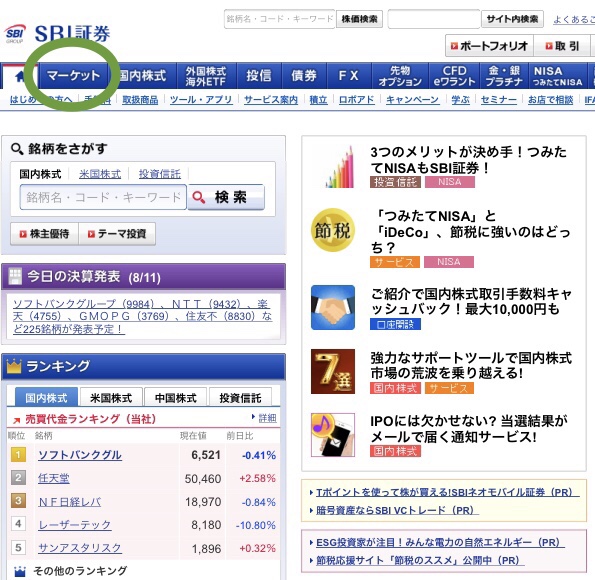Open the ポートフォリオ button

coord(489,46)
